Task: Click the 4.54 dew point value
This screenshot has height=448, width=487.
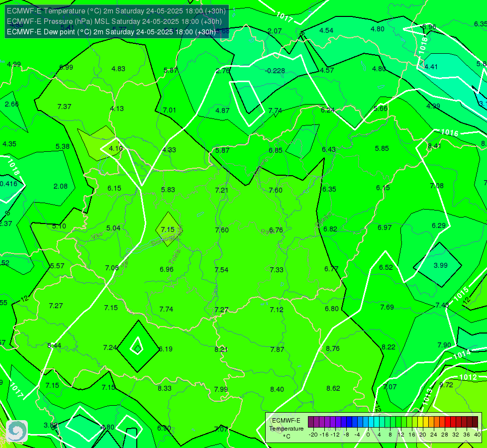Action: (x=326, y=30)
